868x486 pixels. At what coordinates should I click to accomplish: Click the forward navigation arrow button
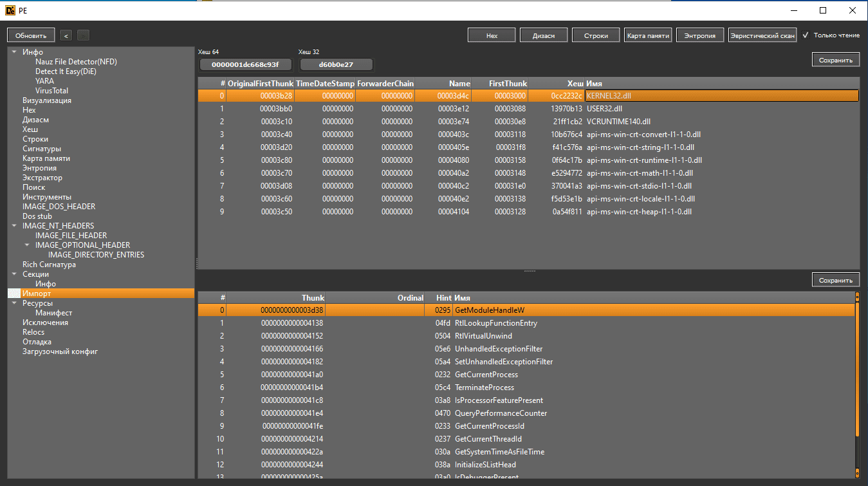(84, 35)
